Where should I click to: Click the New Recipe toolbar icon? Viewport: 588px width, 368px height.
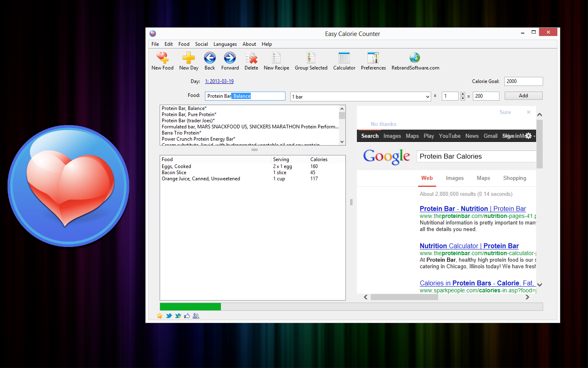click(276, 58)
